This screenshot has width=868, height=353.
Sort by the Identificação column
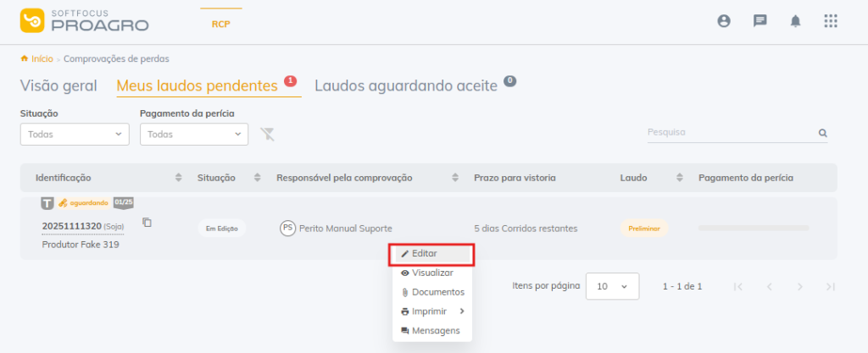(178, 178)
